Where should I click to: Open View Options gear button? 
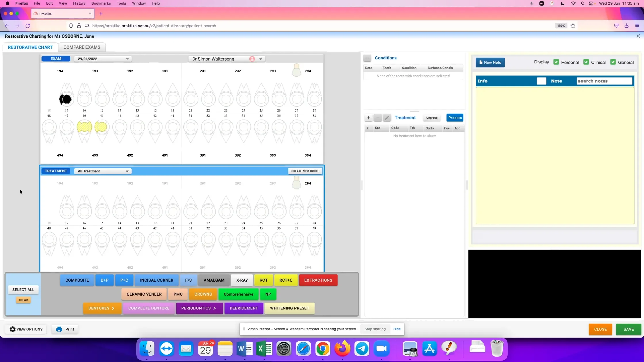[26, 329]
